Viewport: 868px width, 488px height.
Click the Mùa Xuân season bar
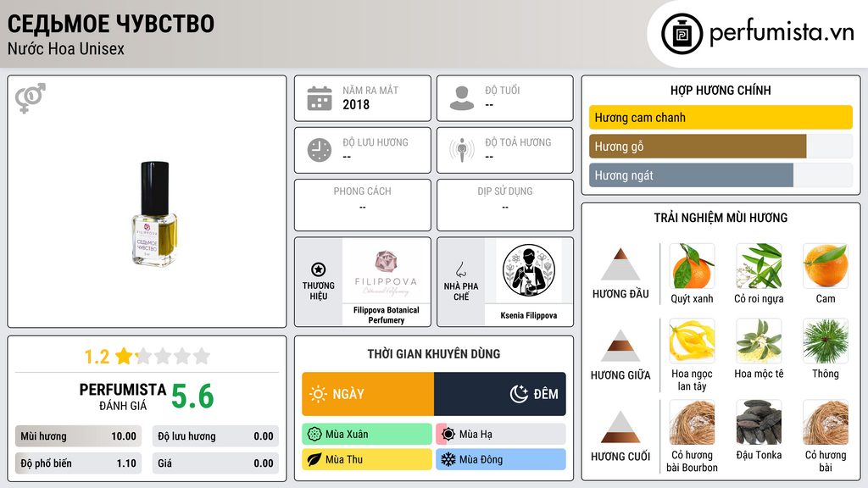(367, 435)
